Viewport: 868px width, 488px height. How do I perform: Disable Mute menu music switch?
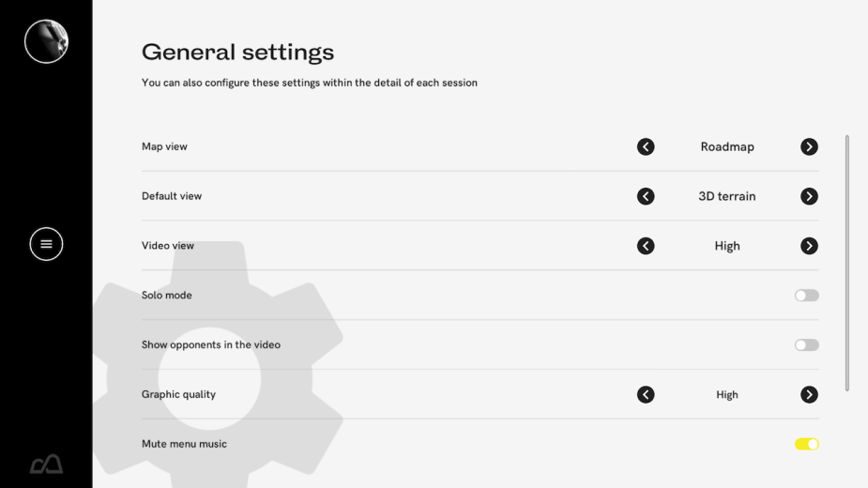[x=806, y=444]
